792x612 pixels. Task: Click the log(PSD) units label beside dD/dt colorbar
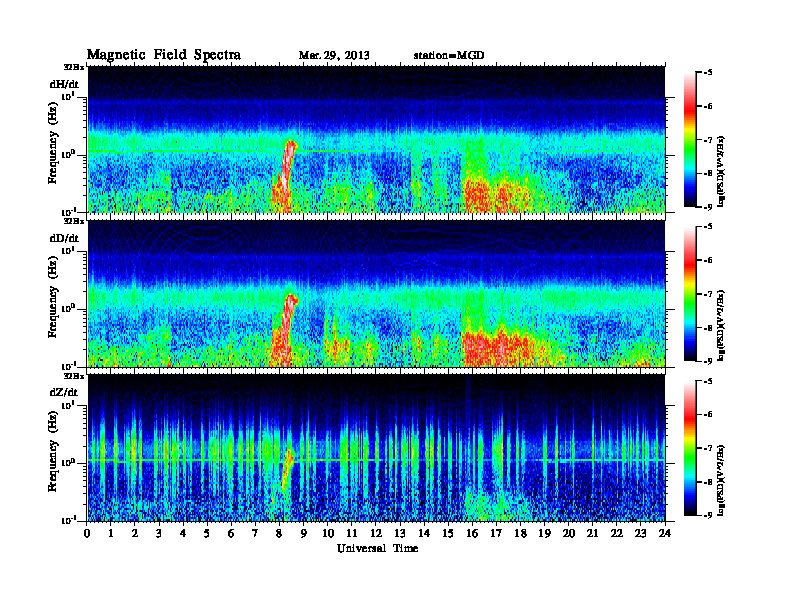(722, 325)
